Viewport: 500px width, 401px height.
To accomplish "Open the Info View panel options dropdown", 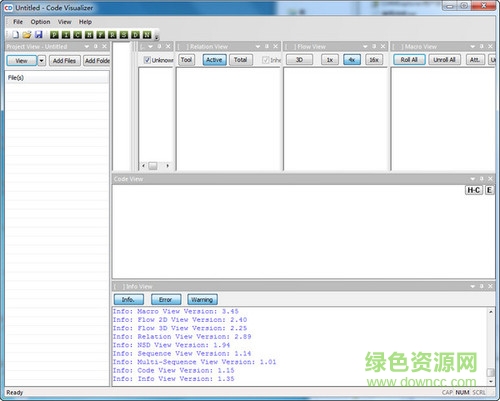I will click(x=473, y=286).
